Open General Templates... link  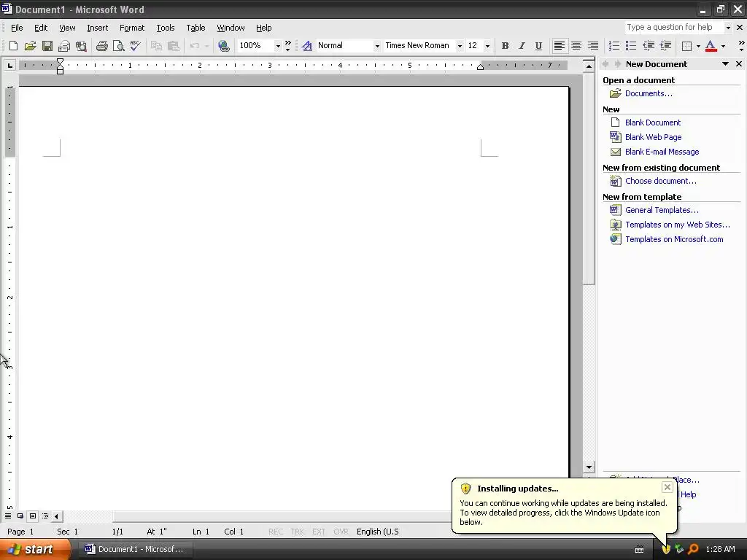coord(662,210)
